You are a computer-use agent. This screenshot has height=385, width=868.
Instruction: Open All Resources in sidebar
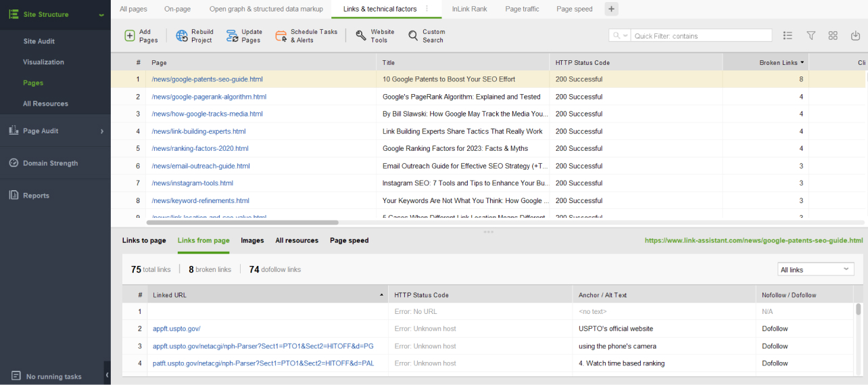pos(45,104)
